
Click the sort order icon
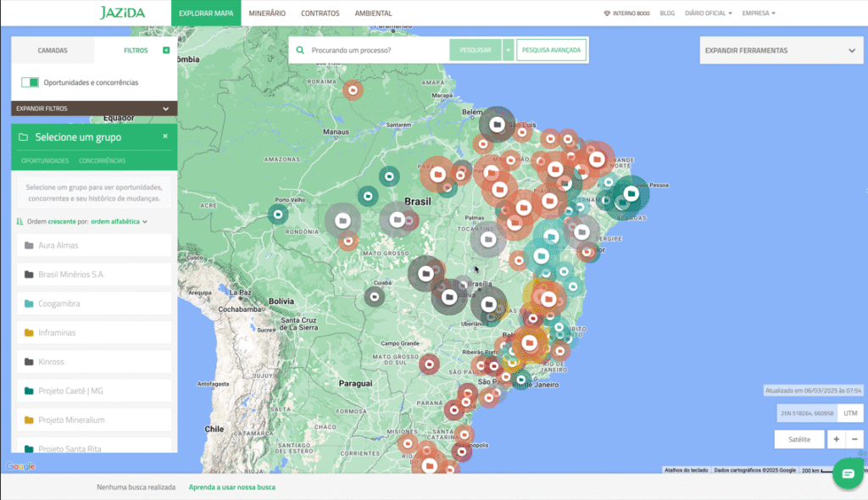click(20, 221)
